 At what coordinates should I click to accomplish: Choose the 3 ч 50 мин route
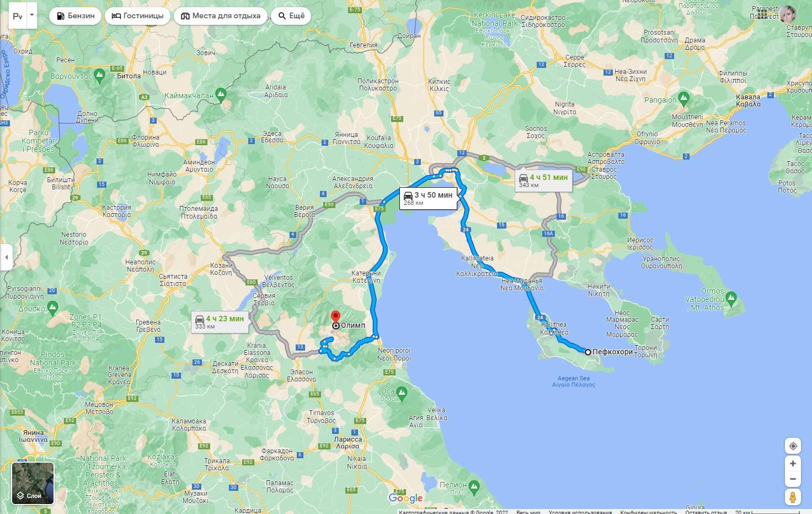pos(428,198)
